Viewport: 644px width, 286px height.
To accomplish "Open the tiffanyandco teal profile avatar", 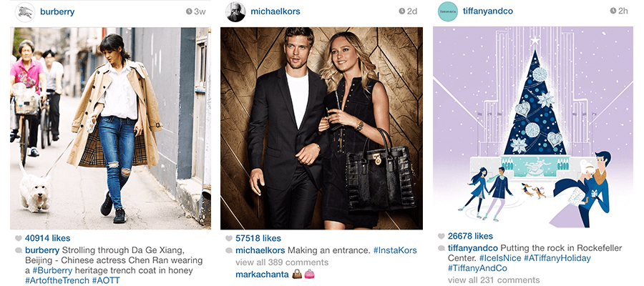I will (x=448, y=11).
